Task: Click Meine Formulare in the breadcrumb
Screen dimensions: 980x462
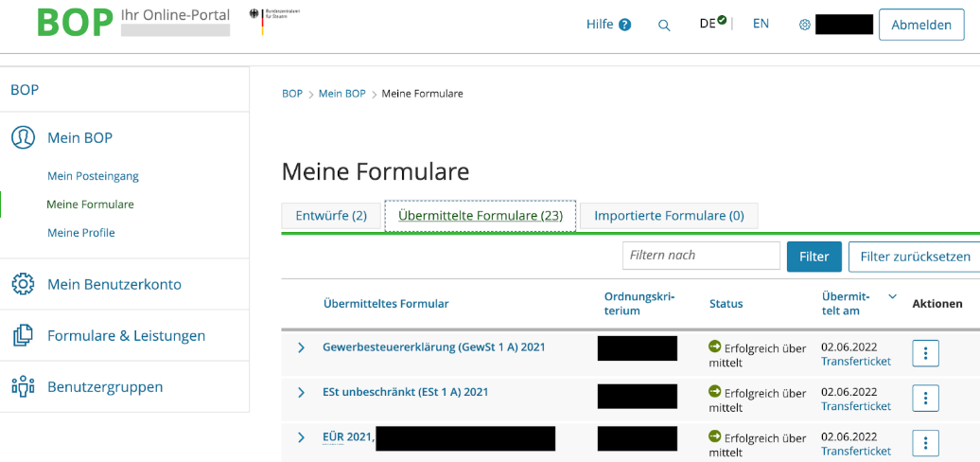Action: [x=422, y=94]
